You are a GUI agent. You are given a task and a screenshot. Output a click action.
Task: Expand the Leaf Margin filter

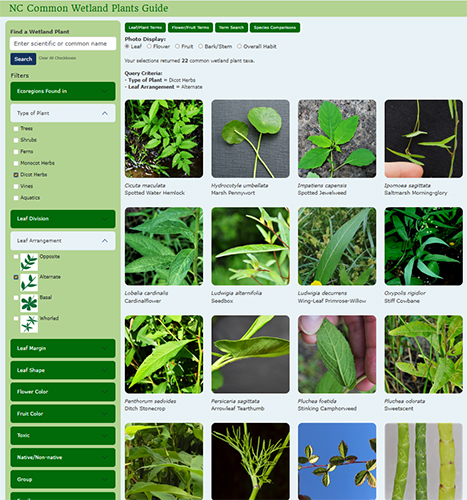click(63, 348)
